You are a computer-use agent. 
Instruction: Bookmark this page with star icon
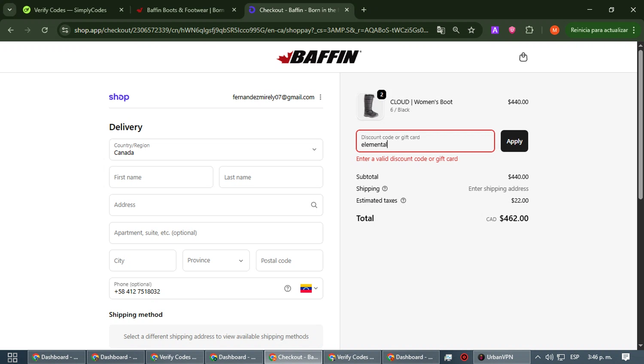pos(471,30)
